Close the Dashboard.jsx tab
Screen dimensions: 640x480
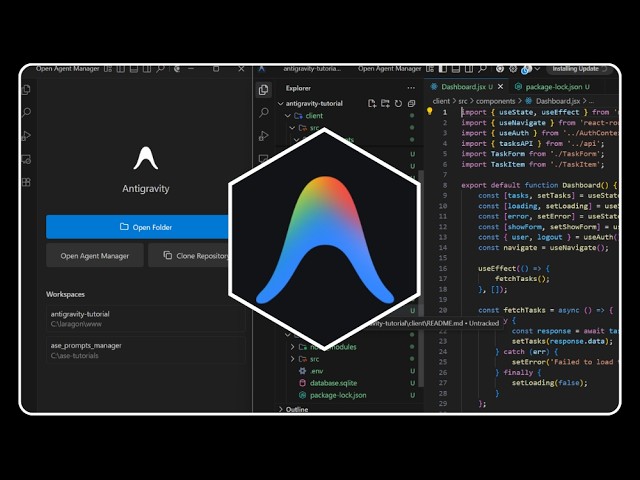(x=500, y=87)
